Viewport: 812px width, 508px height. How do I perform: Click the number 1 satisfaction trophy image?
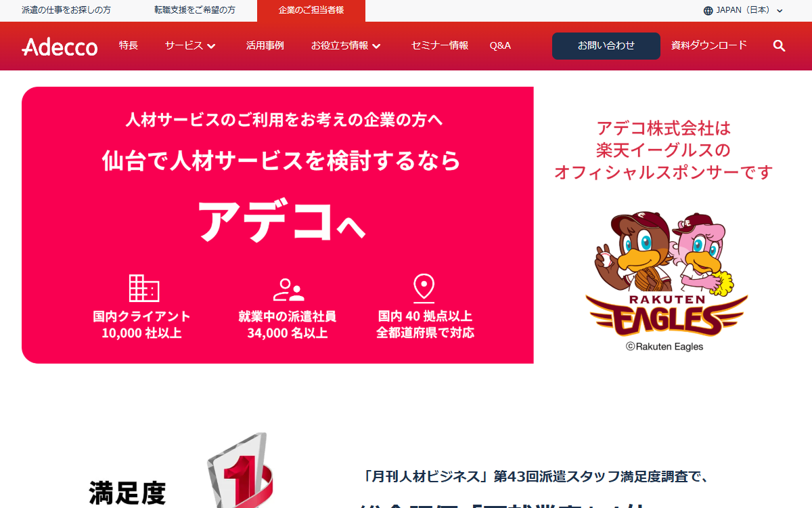point(239,471)
